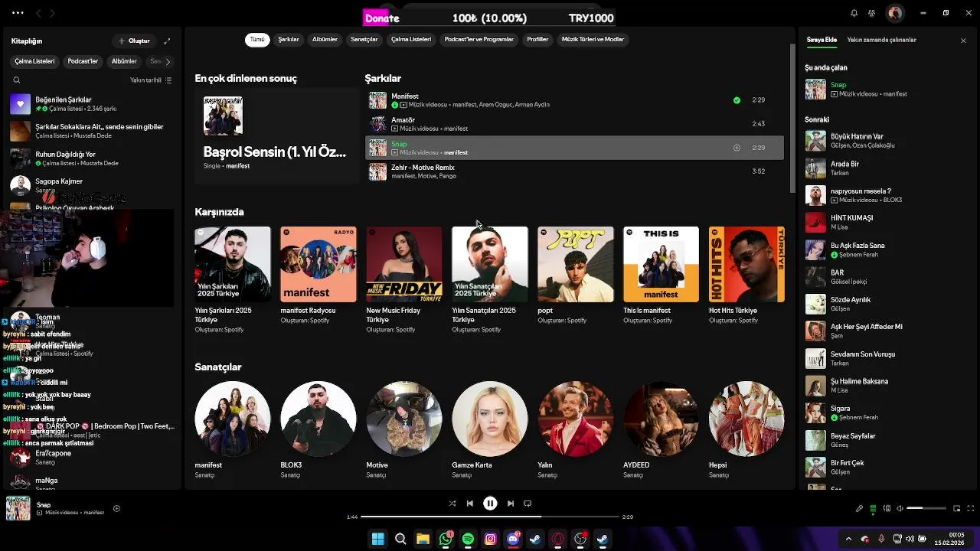Play Arada Bir from queue
Screen dimensions: 980x551
pos(885,168)
